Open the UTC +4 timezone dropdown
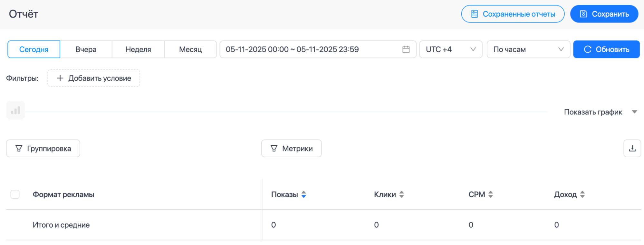The image size is (644, 245). (450, 49)
